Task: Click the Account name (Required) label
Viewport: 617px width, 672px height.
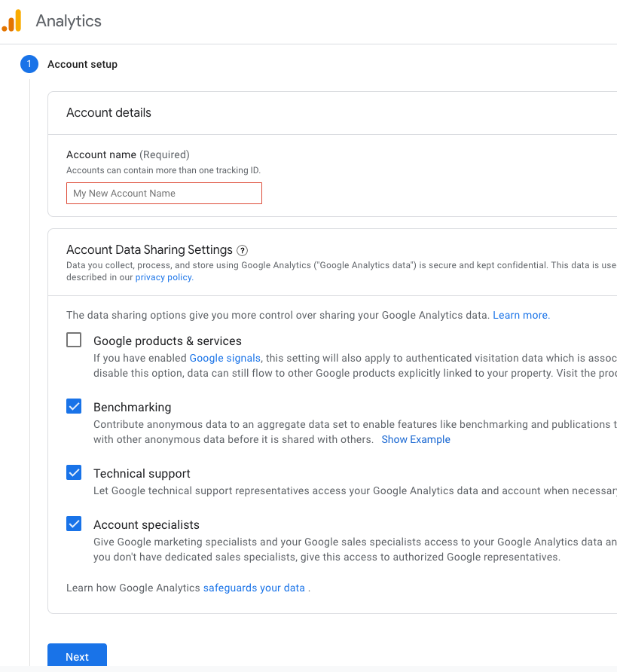Action: tap(127, 154)
